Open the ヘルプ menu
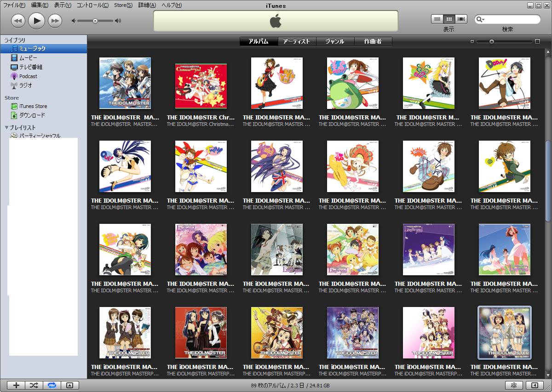This screenshot has width=552, height=392. [172, 6]
